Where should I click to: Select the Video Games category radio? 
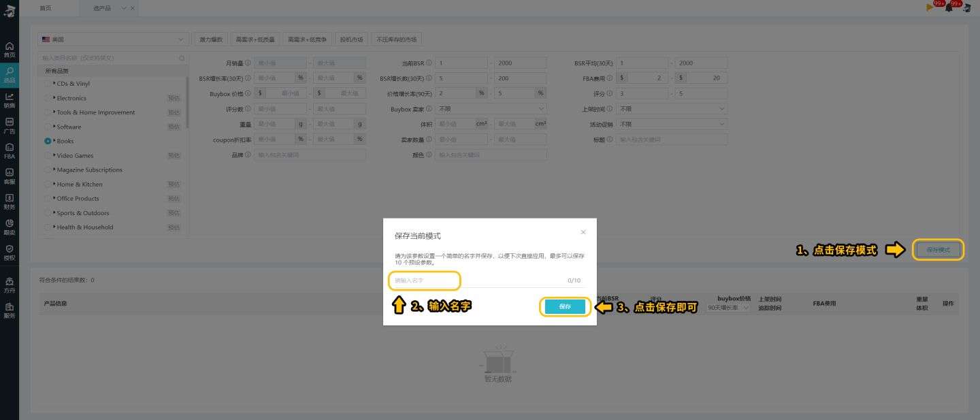(48, 156)
